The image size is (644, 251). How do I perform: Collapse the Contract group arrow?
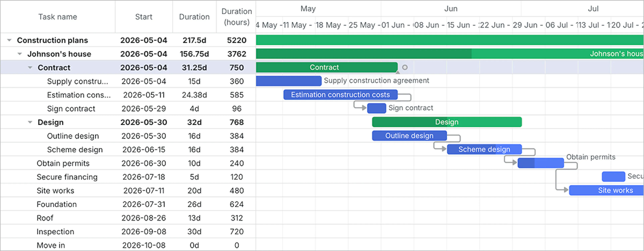click(30, 67)
